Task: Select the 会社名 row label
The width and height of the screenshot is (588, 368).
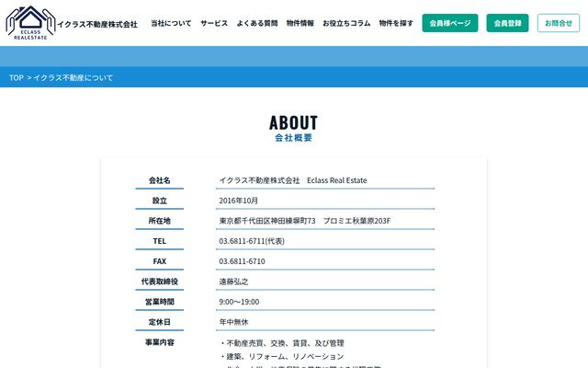Action: coord(159,180)
